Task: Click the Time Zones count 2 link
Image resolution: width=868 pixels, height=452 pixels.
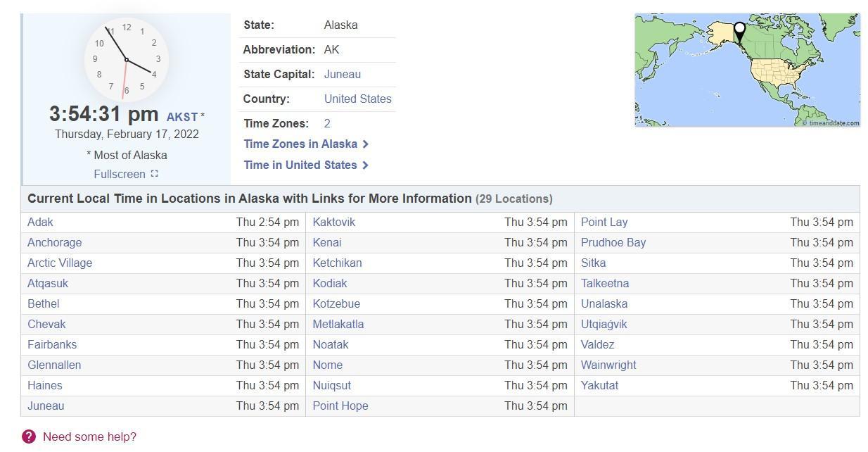Action: pyautogui.click(x=327, y=124)
